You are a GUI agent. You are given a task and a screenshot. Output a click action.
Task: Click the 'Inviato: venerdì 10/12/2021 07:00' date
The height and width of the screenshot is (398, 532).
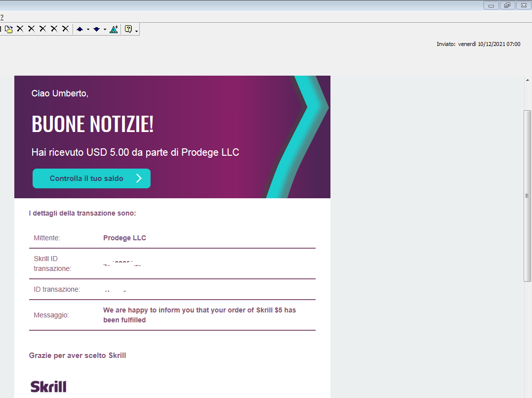pos(478,44)
